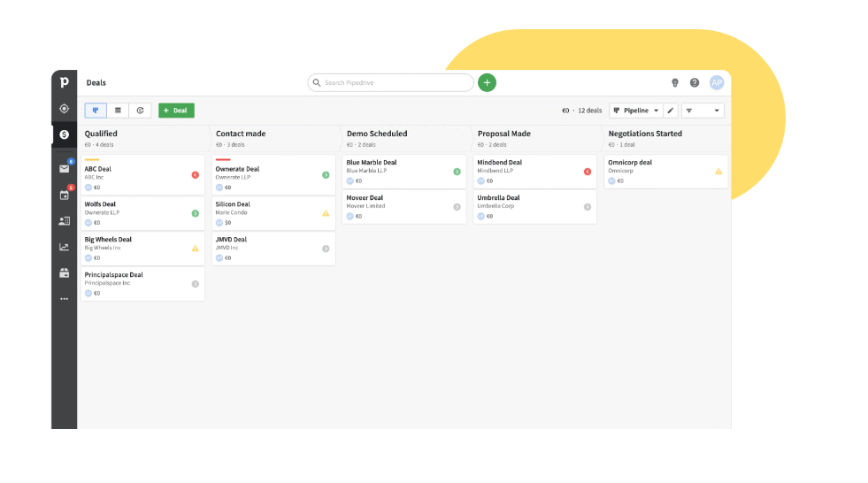The height and width of the screenshot is (483, 868).
Task: Click the Search Pipedrive field
Action: [391, 82]
